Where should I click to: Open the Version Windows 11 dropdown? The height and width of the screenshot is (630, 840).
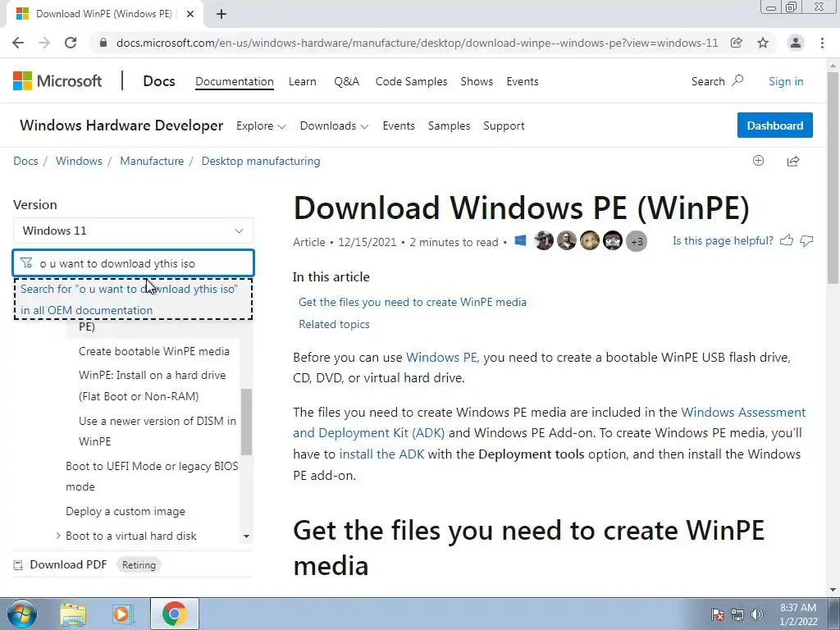(133, 231)
